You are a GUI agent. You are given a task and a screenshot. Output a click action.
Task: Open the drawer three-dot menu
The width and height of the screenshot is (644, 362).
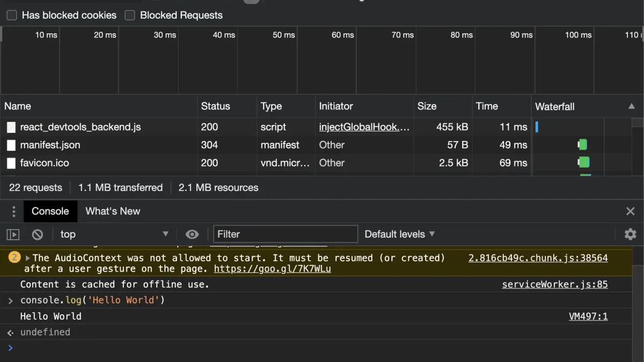click(14, 211)
